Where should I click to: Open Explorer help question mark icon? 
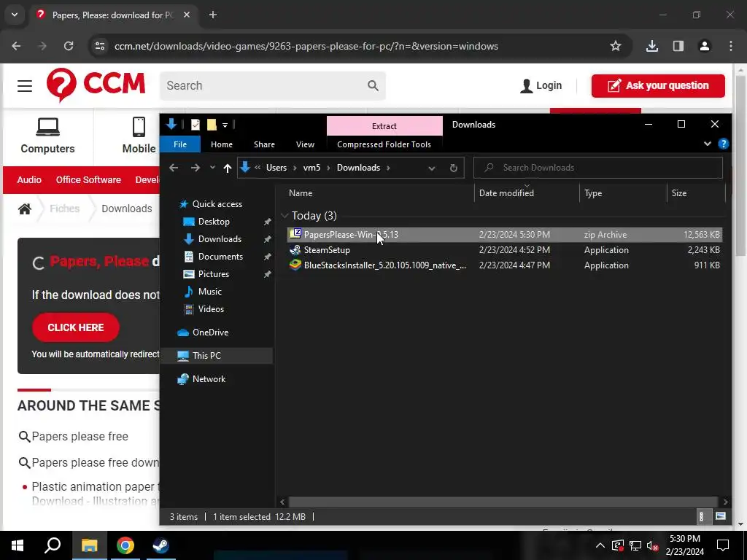(723, 144)
